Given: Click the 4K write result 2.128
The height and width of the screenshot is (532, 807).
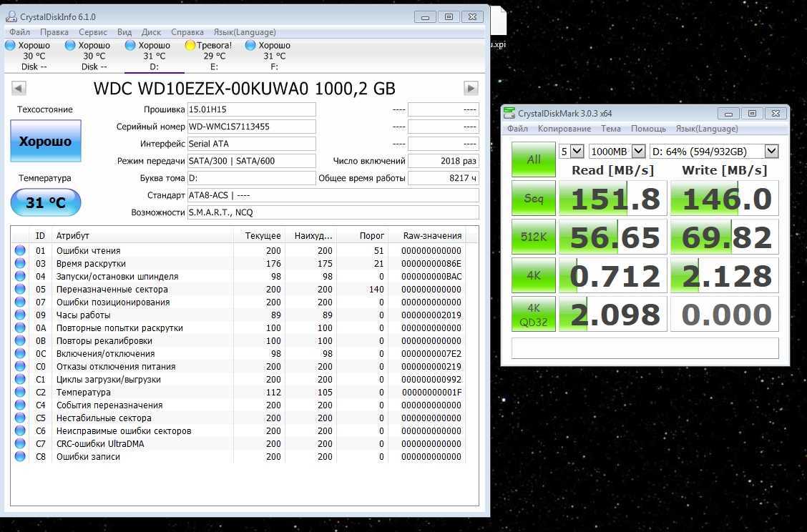Looking at the screenshot, I should [x=725, y=275].
